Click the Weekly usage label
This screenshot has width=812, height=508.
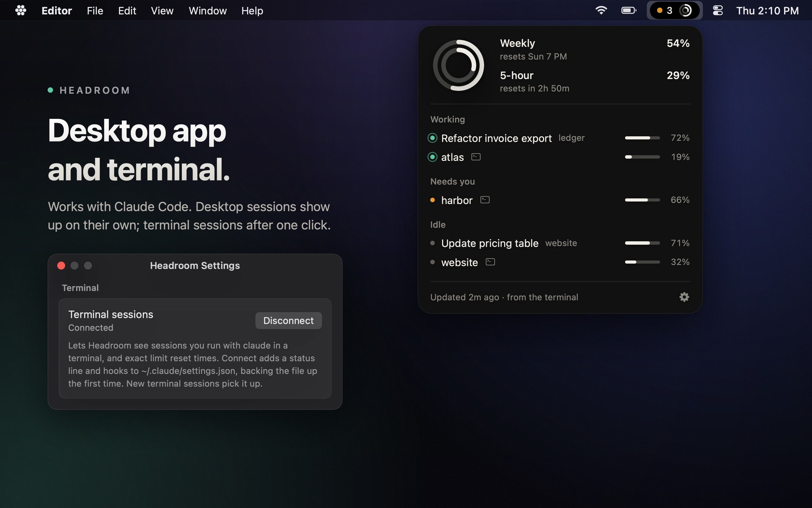[x=517, y=43]
